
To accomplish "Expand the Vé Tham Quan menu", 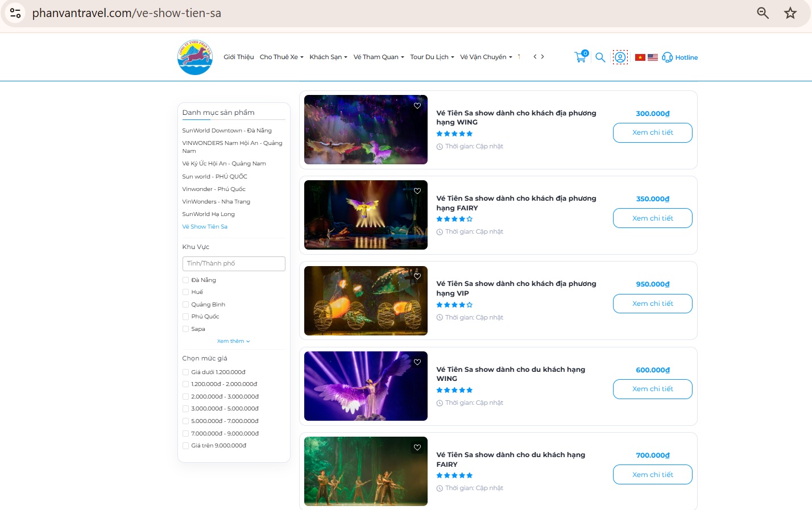I will [378, 57].
